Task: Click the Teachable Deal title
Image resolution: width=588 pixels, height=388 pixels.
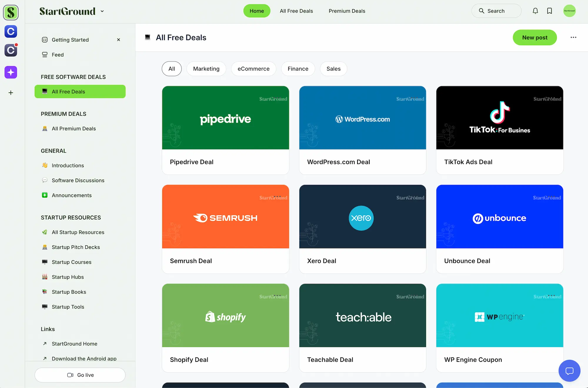Action: tap(330, 359)
